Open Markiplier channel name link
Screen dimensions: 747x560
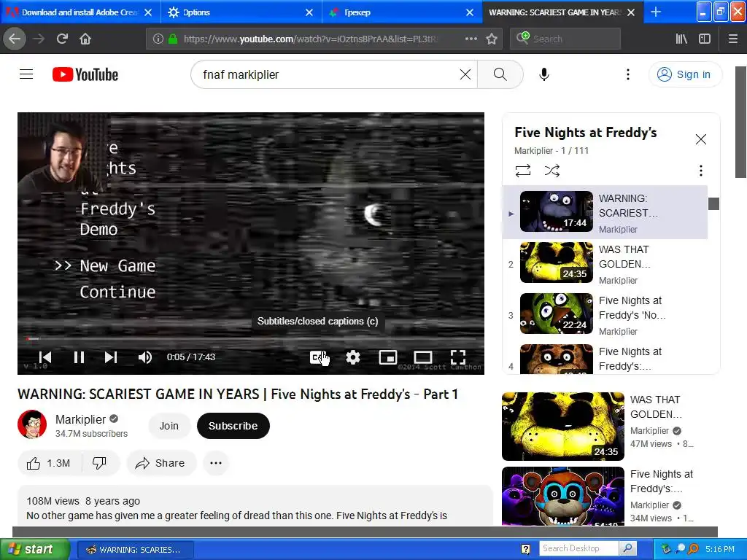click(x=80, y=419)
